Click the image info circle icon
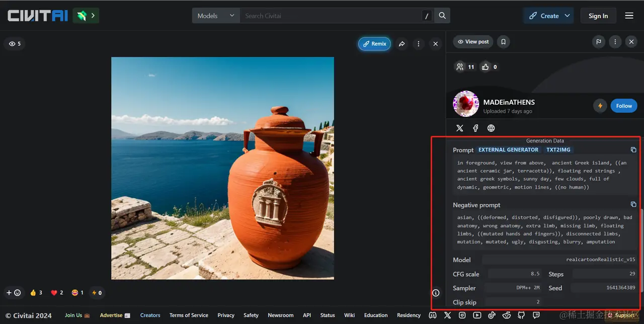Image resolution: width=644 pixels, height=324 pixels. [436, 293]
